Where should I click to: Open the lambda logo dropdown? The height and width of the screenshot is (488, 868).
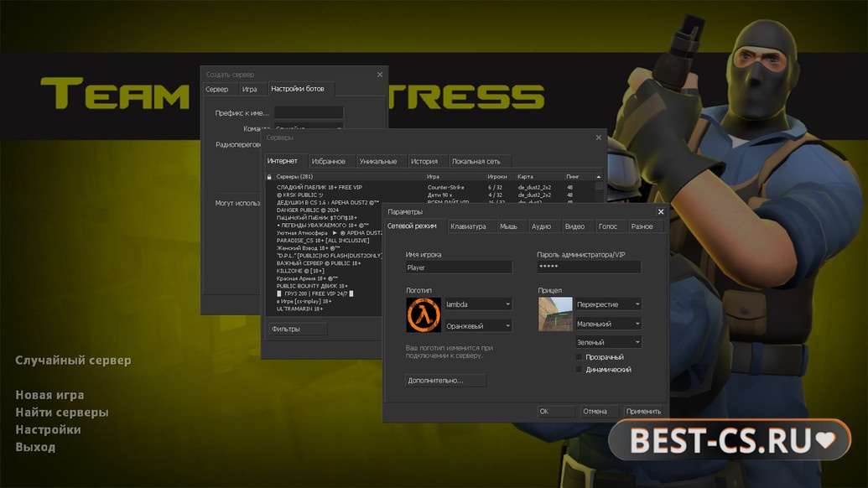pyautogui.click(x=478, y=304)
